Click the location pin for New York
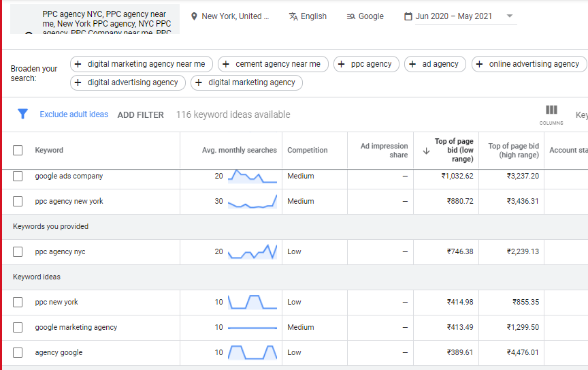This screenshot has height=370, width=588. tap(194, 16)
